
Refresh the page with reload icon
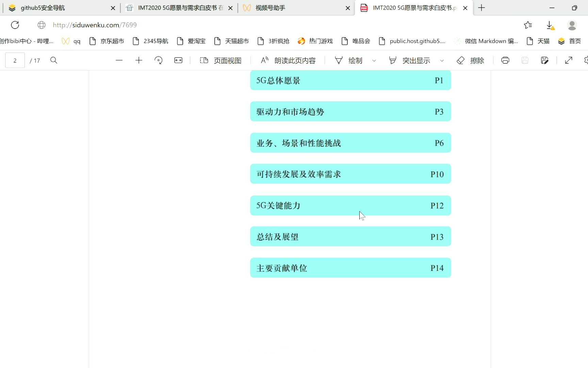pyautogui.click(x=15, y=25)
